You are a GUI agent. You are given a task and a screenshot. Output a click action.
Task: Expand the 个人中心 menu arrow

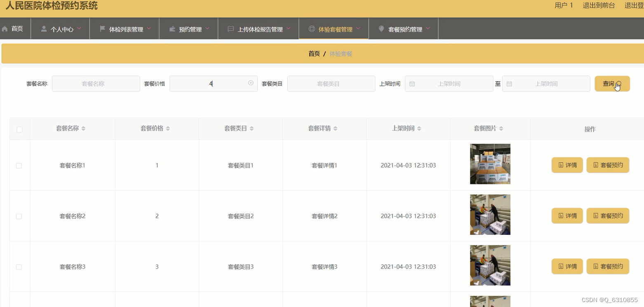point(79,28)
